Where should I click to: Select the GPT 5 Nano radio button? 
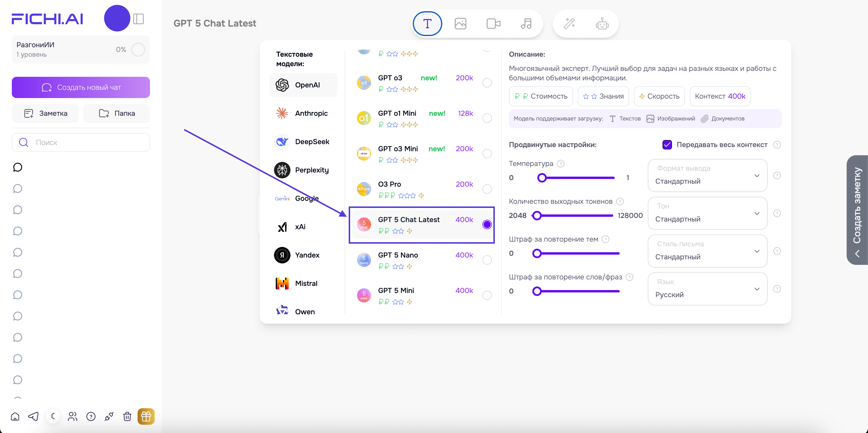[x=487, y=260]
